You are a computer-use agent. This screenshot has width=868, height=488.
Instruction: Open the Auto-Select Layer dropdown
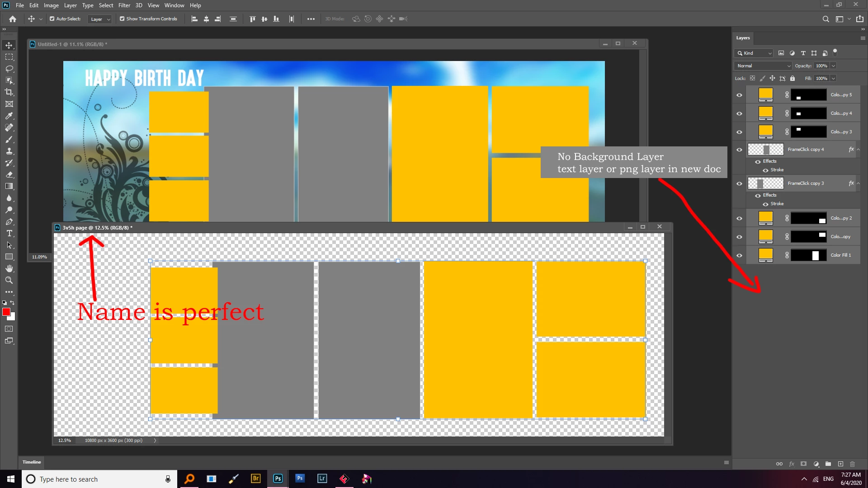(100, 19)
